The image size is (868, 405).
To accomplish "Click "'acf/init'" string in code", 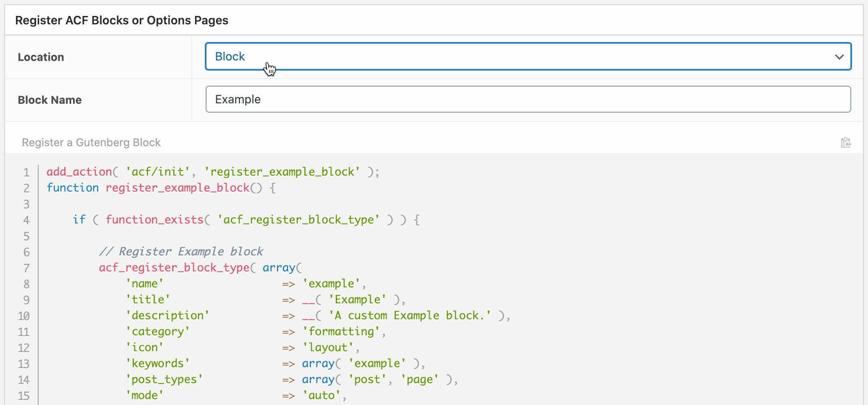I will [x=157, y=172].
